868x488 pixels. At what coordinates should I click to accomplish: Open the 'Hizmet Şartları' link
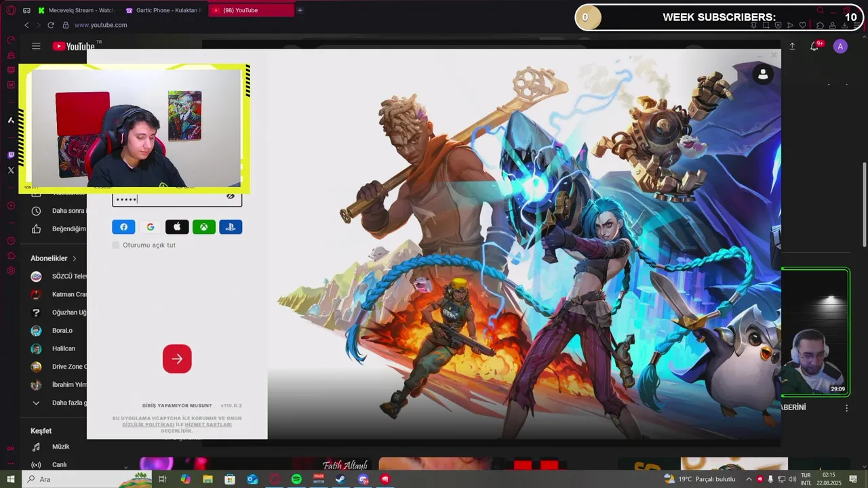tap(208, 424)
